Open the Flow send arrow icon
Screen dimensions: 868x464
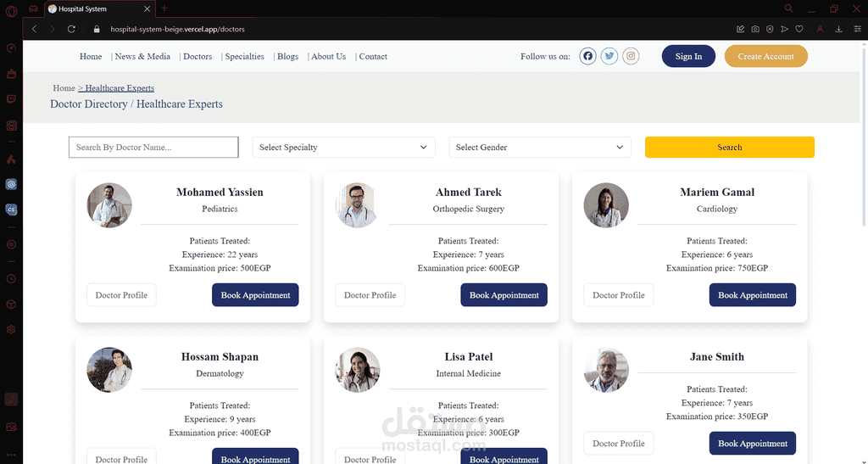(784, 29)
